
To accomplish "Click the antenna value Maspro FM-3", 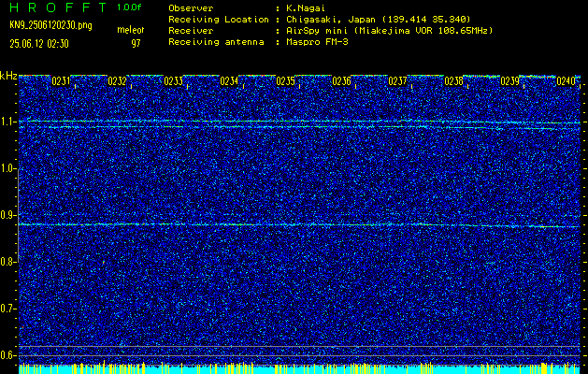I will (317, 42).
